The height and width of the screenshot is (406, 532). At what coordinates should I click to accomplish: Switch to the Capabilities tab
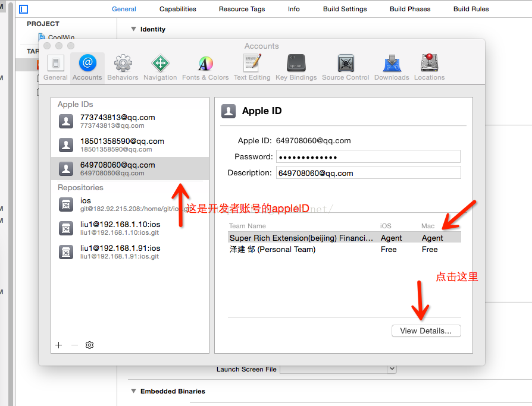click(178, 9)
